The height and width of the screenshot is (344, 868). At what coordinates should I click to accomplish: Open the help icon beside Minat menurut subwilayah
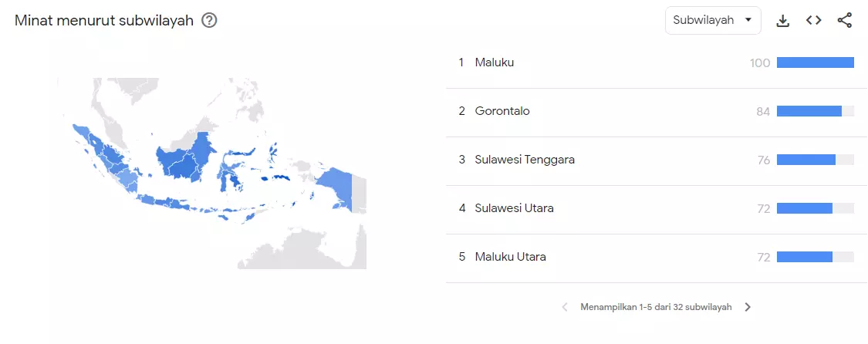point(209,21)
